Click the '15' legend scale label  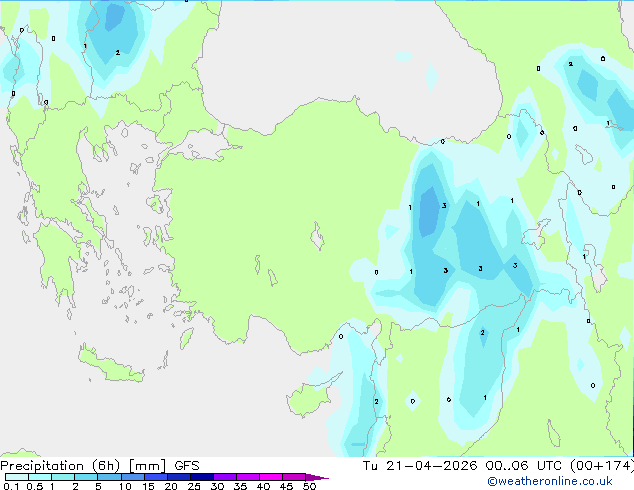pyautogui.click(x=148, y=486)
